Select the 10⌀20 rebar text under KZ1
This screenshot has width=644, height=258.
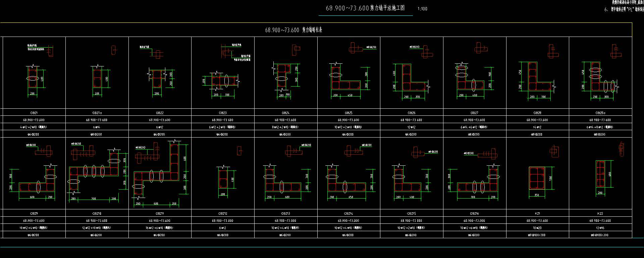(x=537, y=228)
